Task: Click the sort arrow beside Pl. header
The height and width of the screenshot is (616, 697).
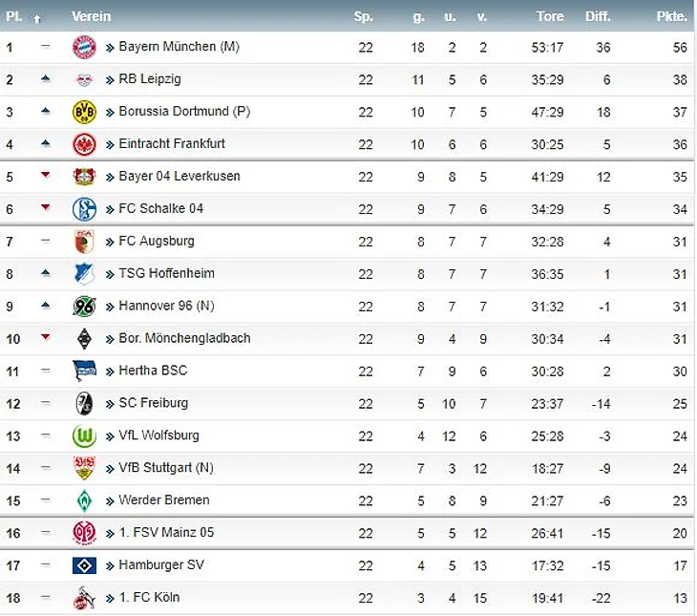Action: point(37,18)
